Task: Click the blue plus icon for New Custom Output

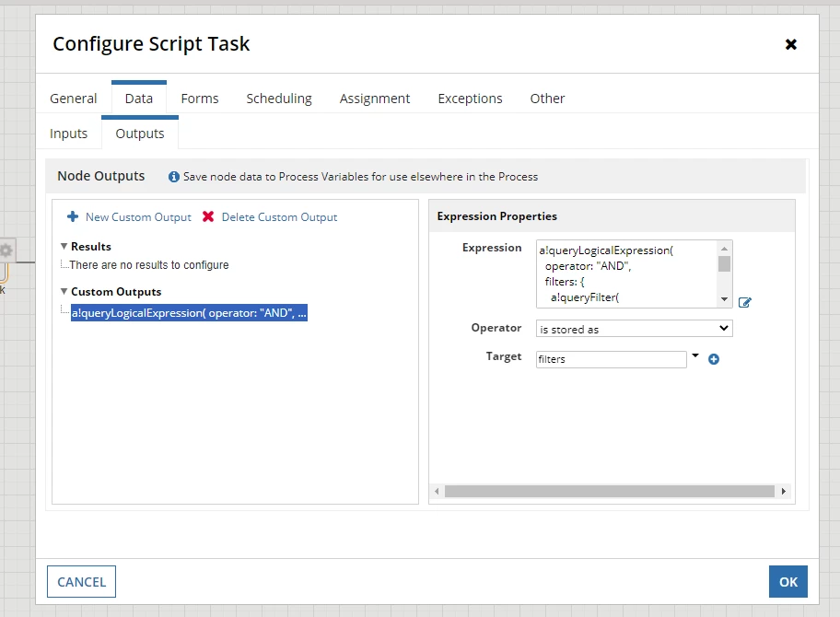Action: (73, 216)
